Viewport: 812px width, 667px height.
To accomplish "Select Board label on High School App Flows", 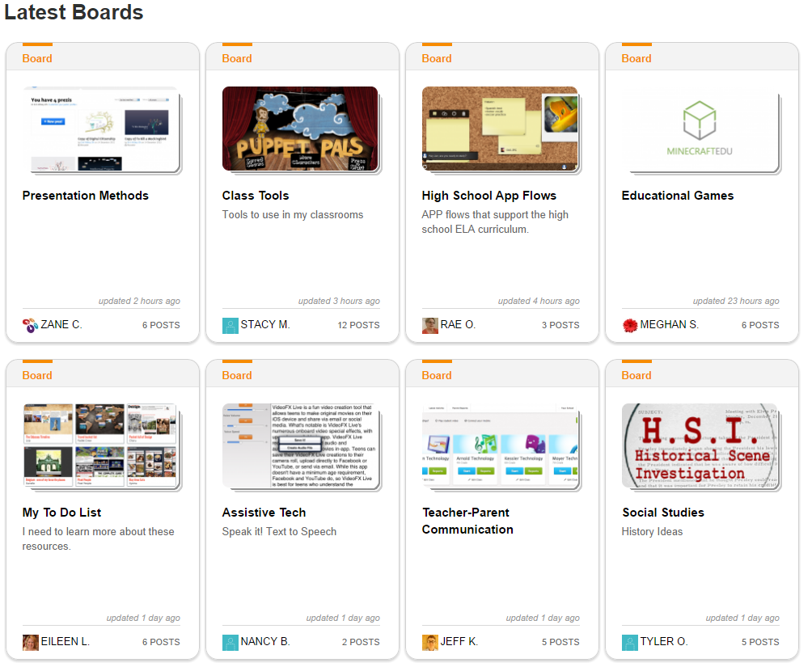I will tap(437, 58).
